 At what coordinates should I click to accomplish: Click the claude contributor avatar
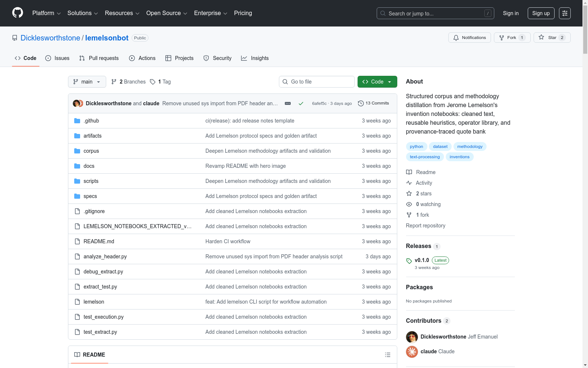[412, 351]
